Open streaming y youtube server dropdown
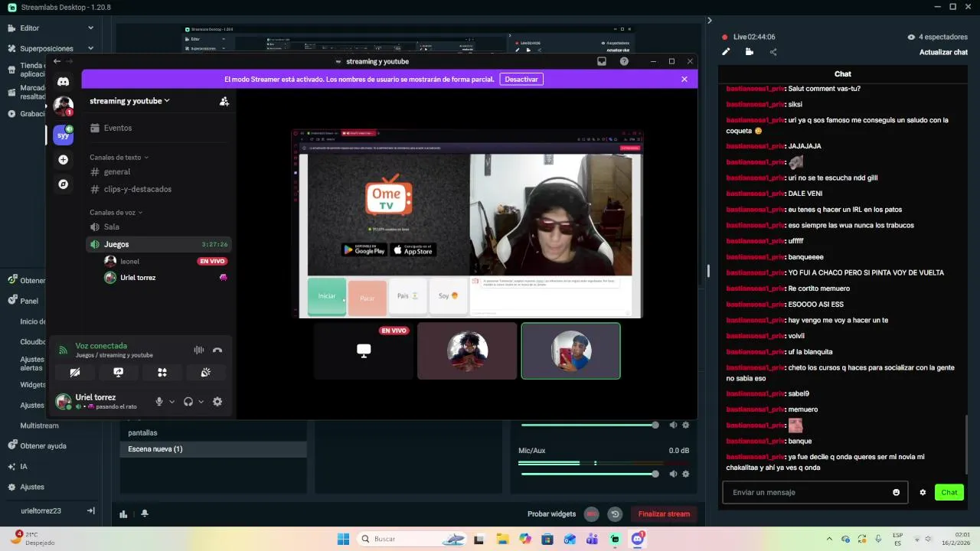The image size is (980, 551). click(x=129, y=101)
